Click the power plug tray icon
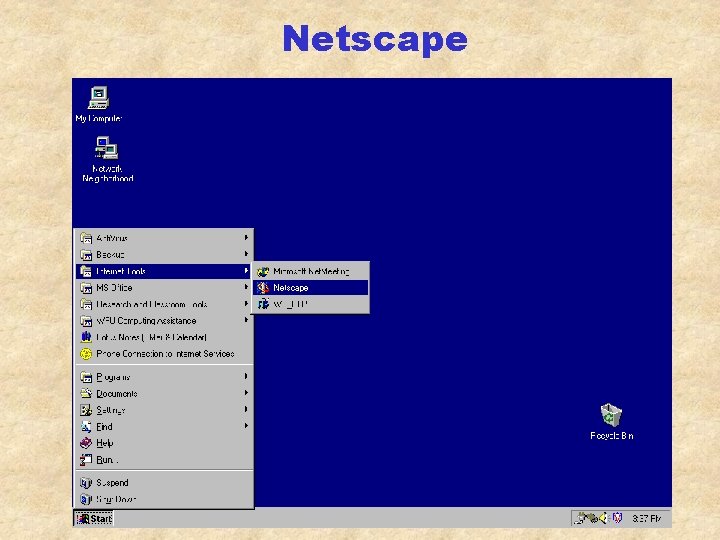This screenshot has width=720, height=540. coord(580,518)
